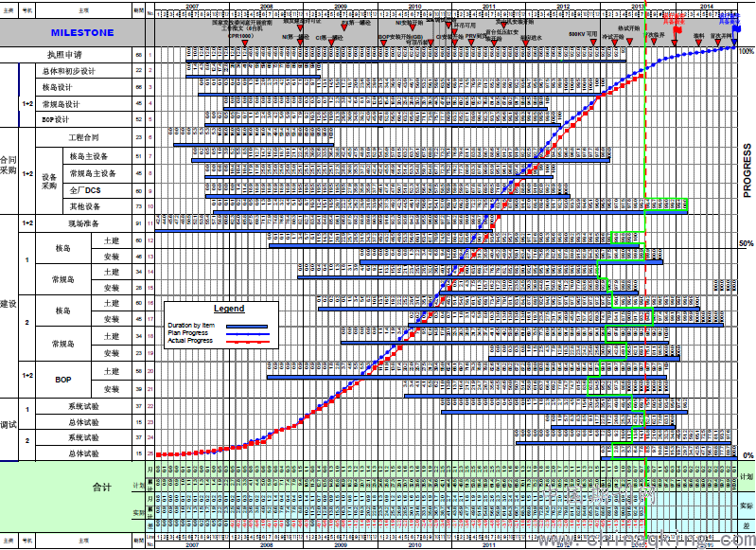Click the 50% progress axis label
This screenshot has width=756, height=550.
pyautogui.click(x=747, y=243)
